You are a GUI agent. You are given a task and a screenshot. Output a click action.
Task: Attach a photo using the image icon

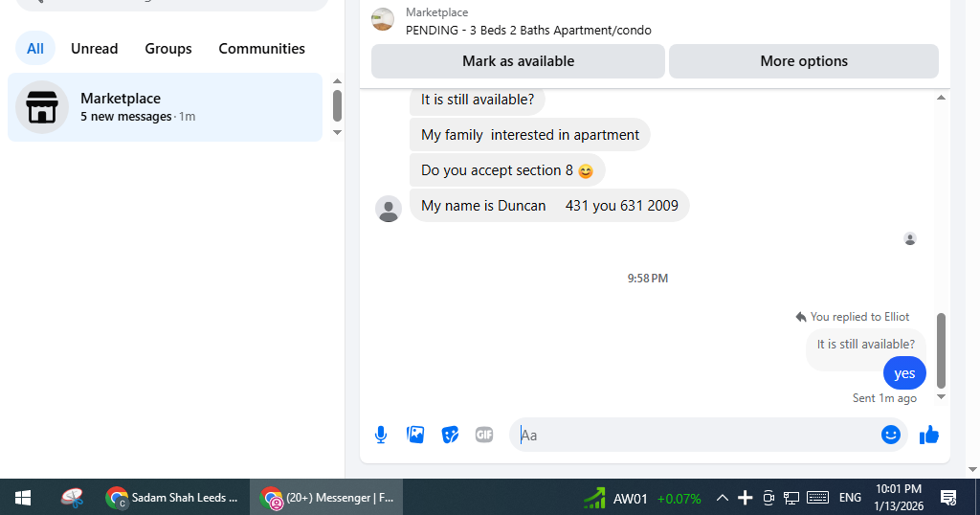[x=415, y=435]
